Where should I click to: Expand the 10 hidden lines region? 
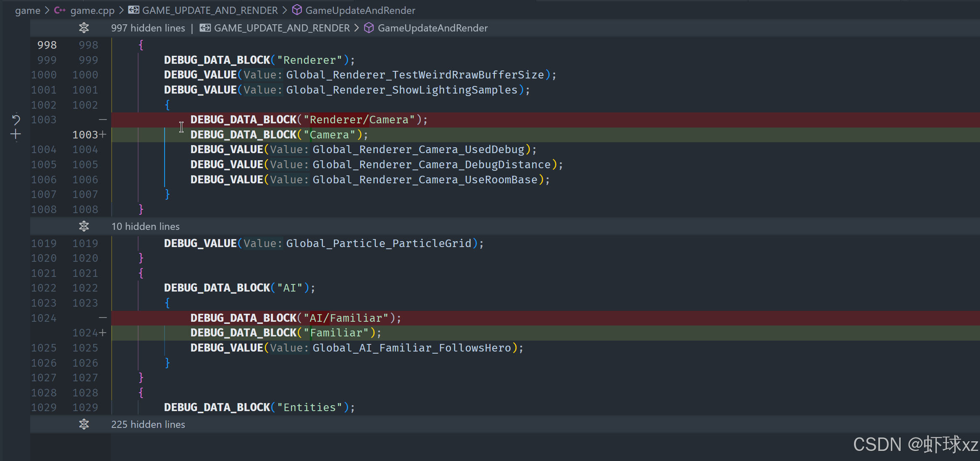pos(145,227)
